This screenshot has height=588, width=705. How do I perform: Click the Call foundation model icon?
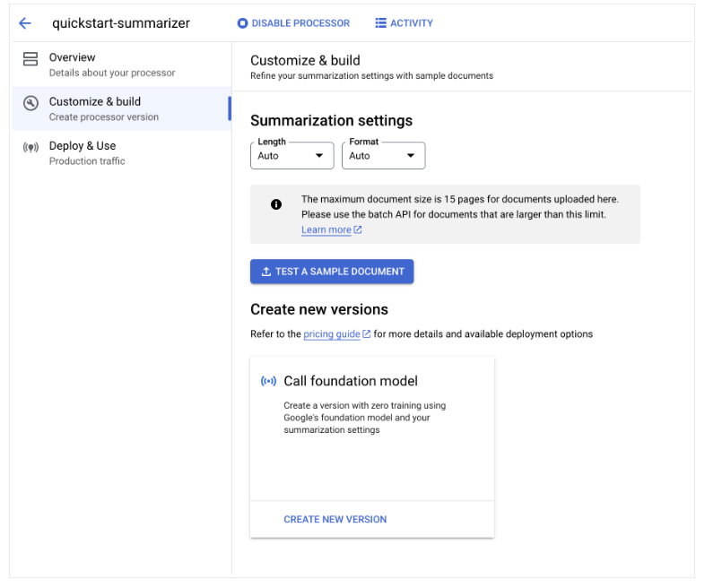268,381
